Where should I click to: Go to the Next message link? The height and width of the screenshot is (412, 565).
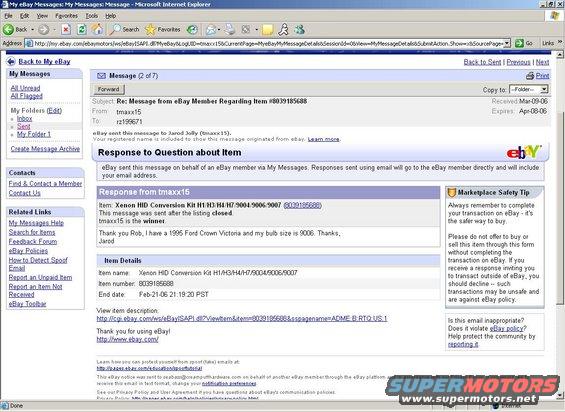click(542, 62)
